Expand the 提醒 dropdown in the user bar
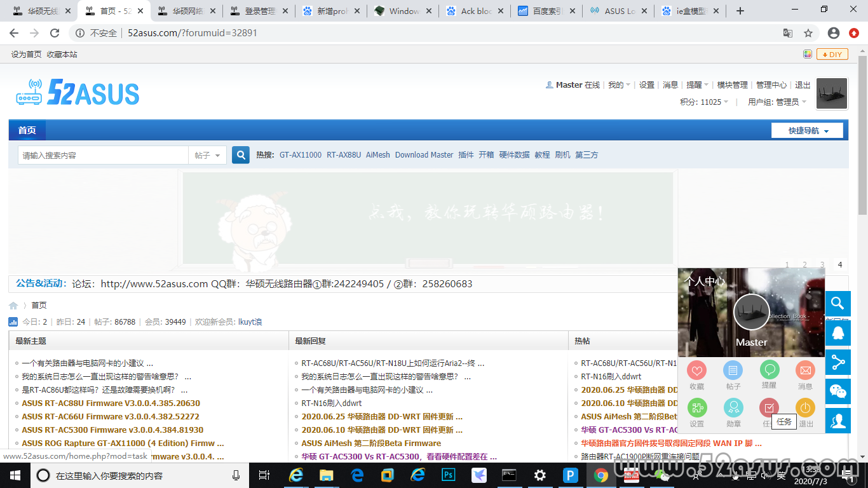868x488 pixels. [698, 85]
